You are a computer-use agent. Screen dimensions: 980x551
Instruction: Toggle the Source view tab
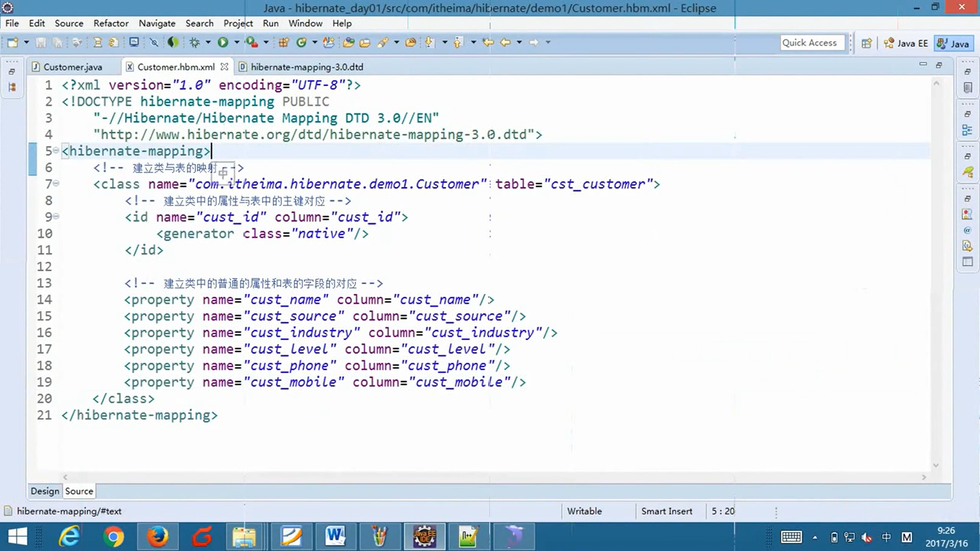(x=79, y=490)
